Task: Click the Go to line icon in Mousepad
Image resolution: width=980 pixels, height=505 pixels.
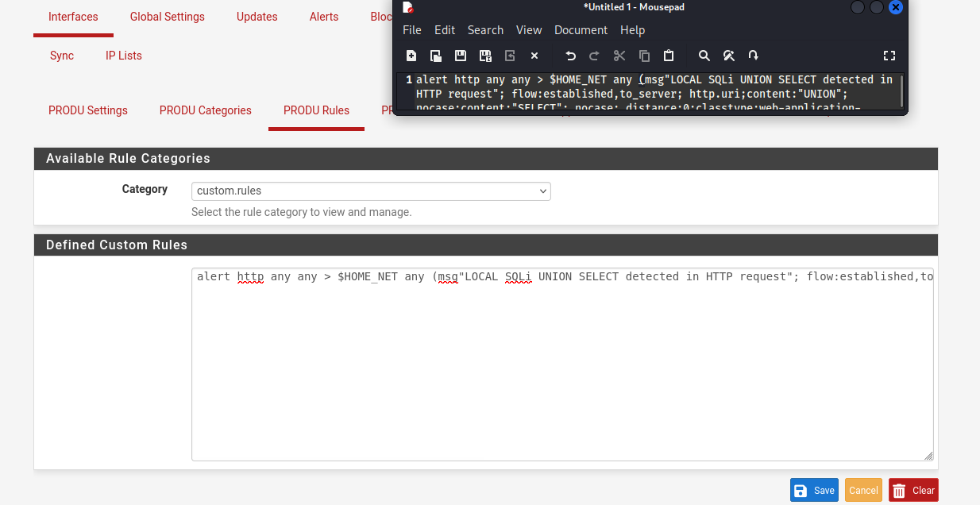Action: click(754, 56)
